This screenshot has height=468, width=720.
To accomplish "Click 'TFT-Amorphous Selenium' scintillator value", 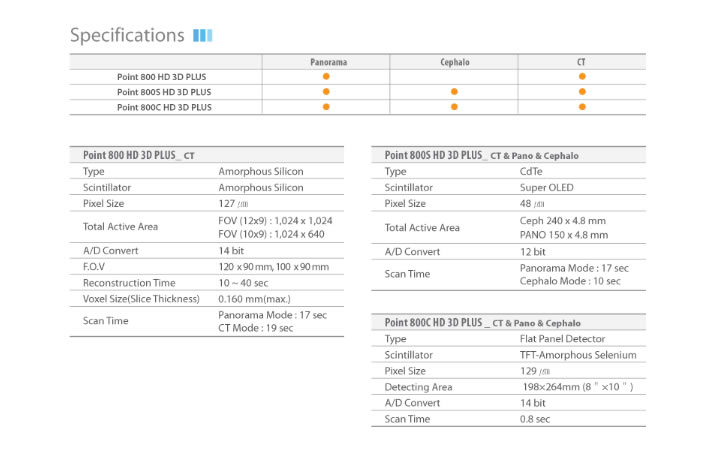I will point(578,355).
